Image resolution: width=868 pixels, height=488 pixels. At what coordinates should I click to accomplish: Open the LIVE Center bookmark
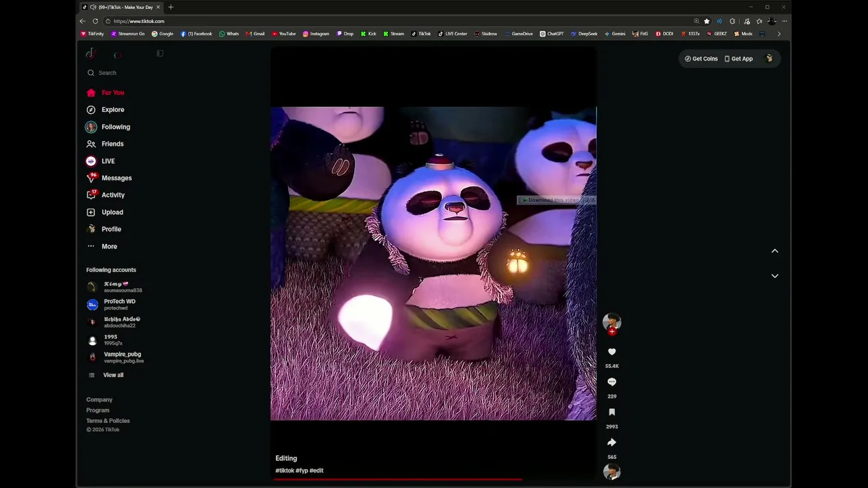(452, 34)
